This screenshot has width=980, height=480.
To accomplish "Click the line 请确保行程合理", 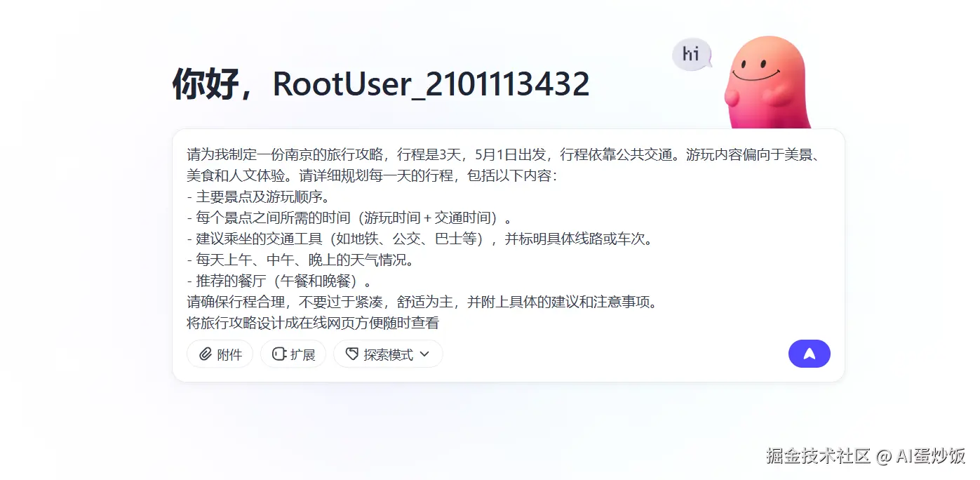I will (422, 302).
